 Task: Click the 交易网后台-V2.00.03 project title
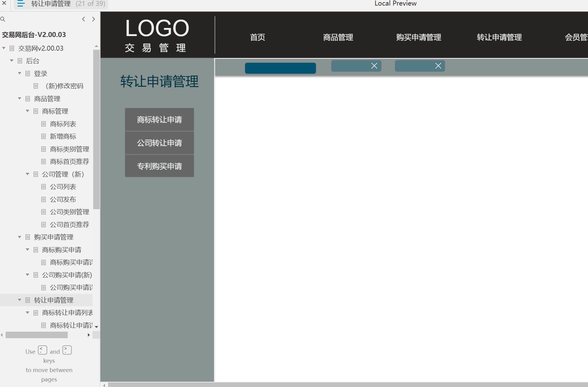coord(34,35)
